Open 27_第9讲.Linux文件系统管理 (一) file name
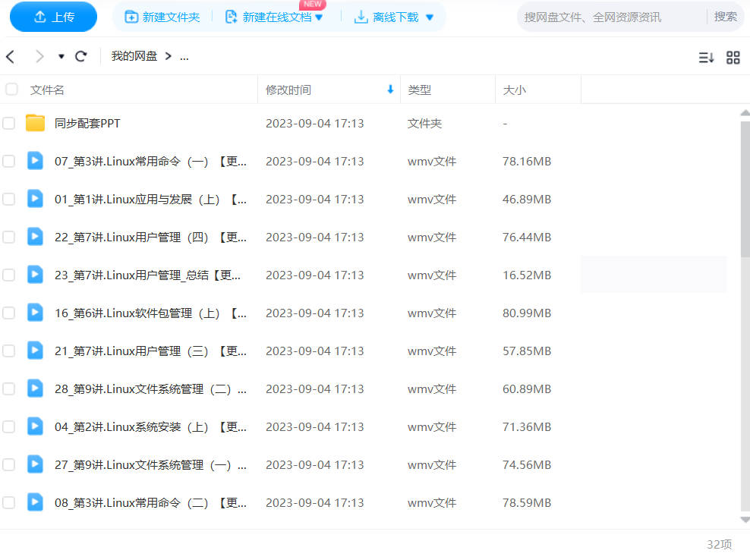750x560 pixels. pyautogui.click(x=150, y=465)
